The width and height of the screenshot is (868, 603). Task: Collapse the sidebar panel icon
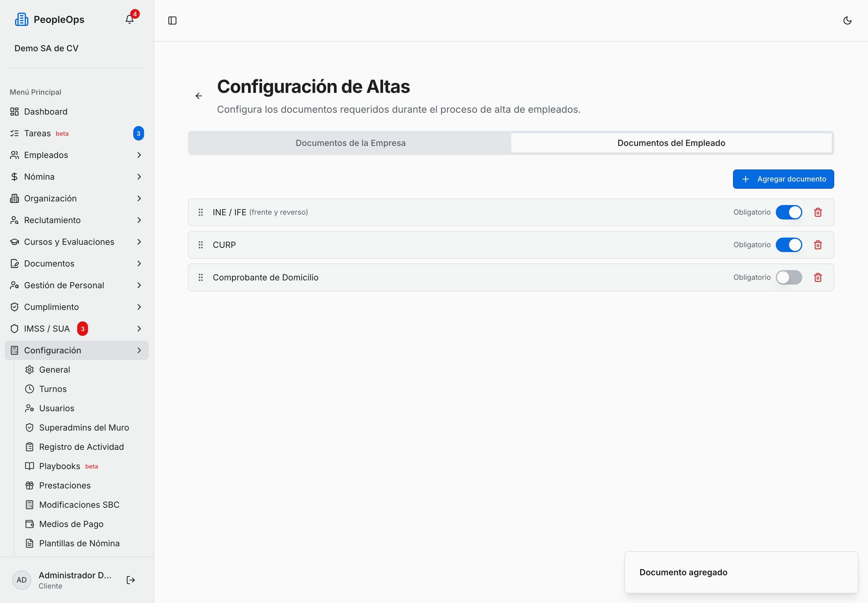[172, 21]
